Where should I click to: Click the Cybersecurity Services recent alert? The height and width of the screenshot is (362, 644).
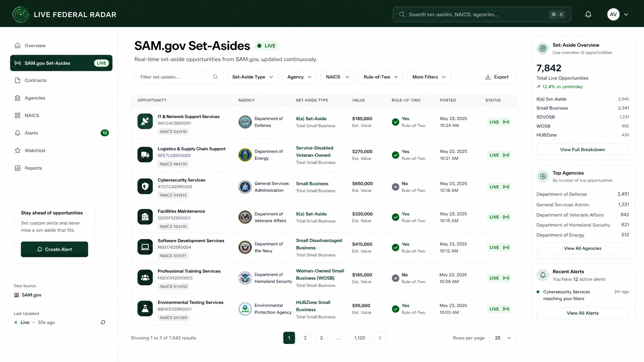(x=583, y=295)
